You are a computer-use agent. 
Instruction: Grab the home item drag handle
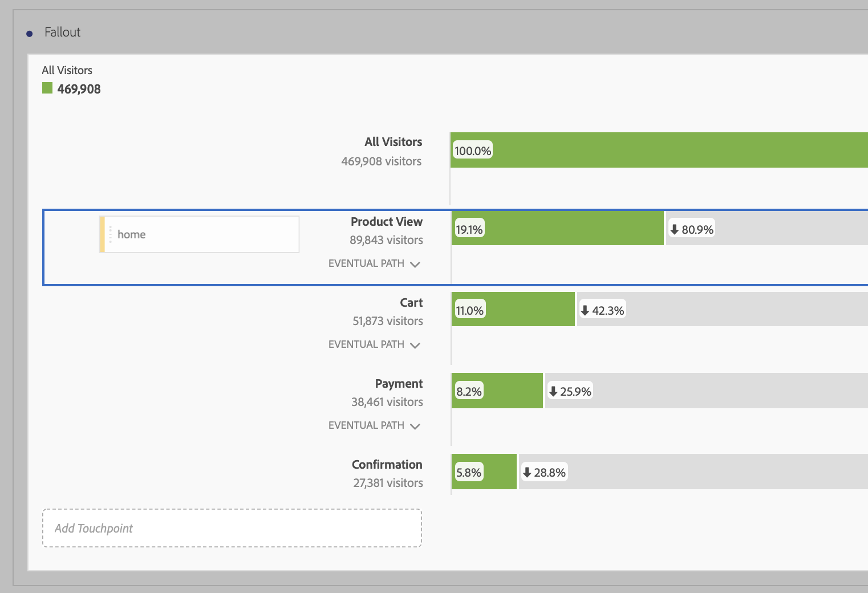click(110, 234)
